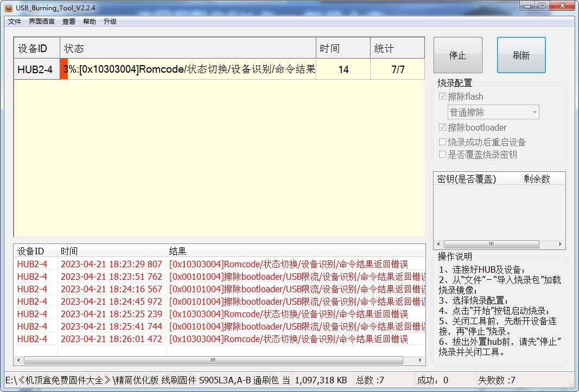Click the log horizontal scrollbar thumb
The width and height of the screenshot is (579, 392).
(x=213, y=360)
